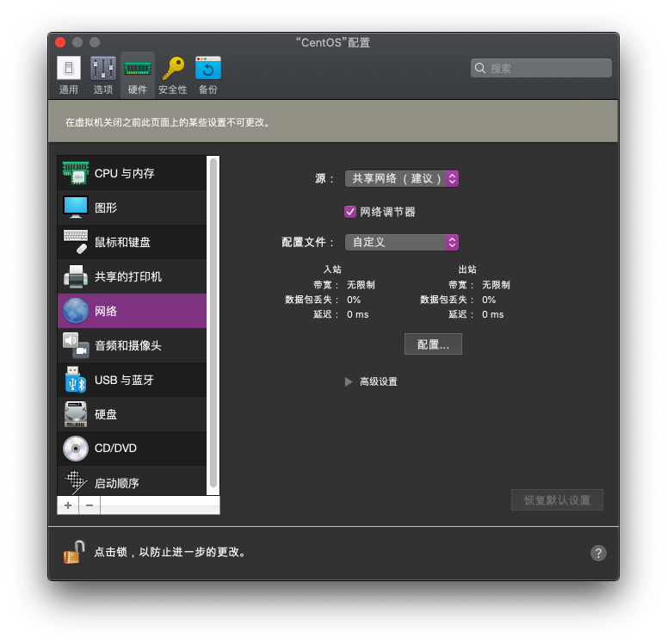Click the 出站 column heading

click(467, 269)
